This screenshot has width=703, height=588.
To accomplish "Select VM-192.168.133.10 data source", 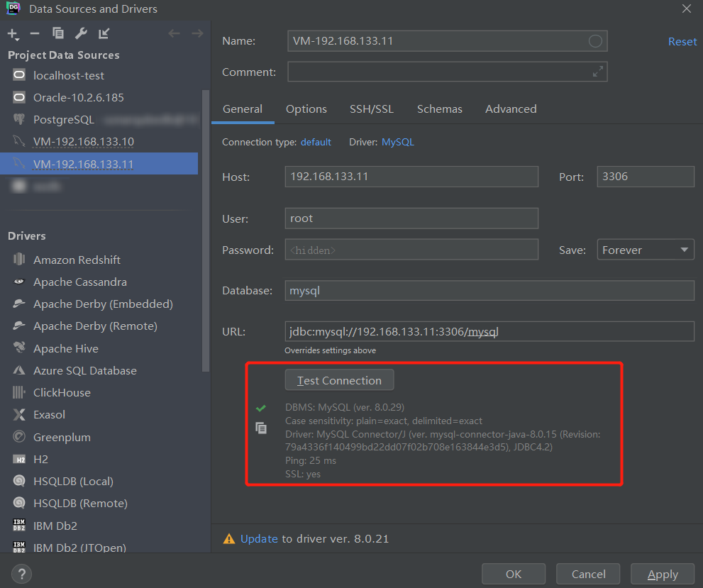I will (99, 142).
